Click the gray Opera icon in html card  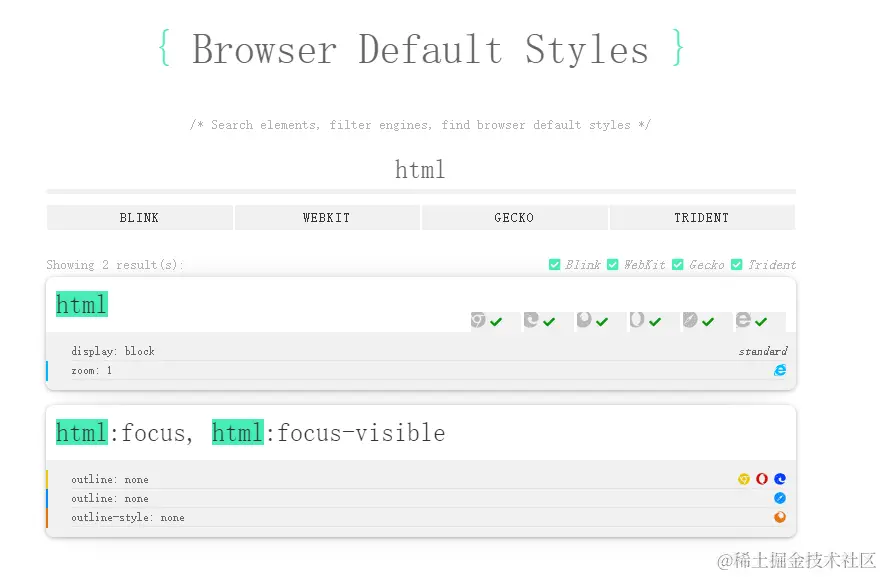637,320
